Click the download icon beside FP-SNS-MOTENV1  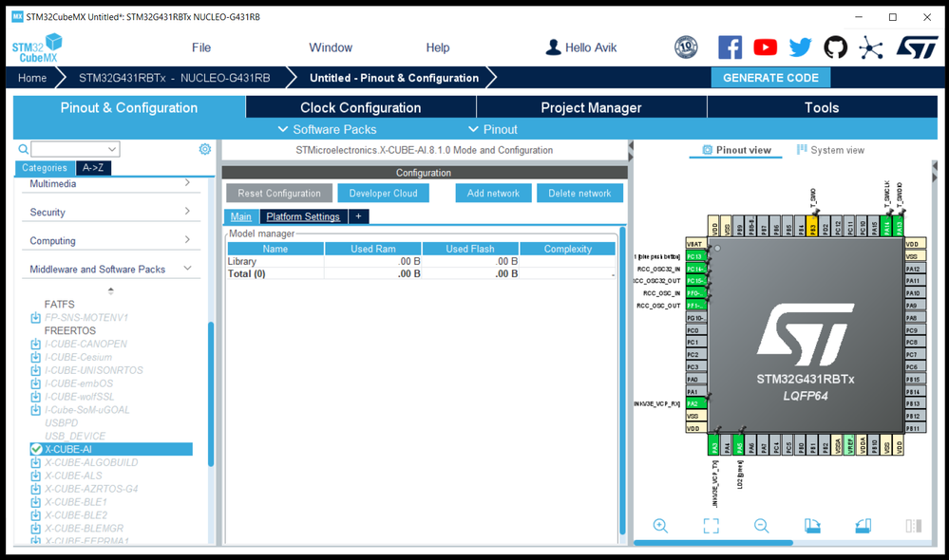(x=36, y=318)
